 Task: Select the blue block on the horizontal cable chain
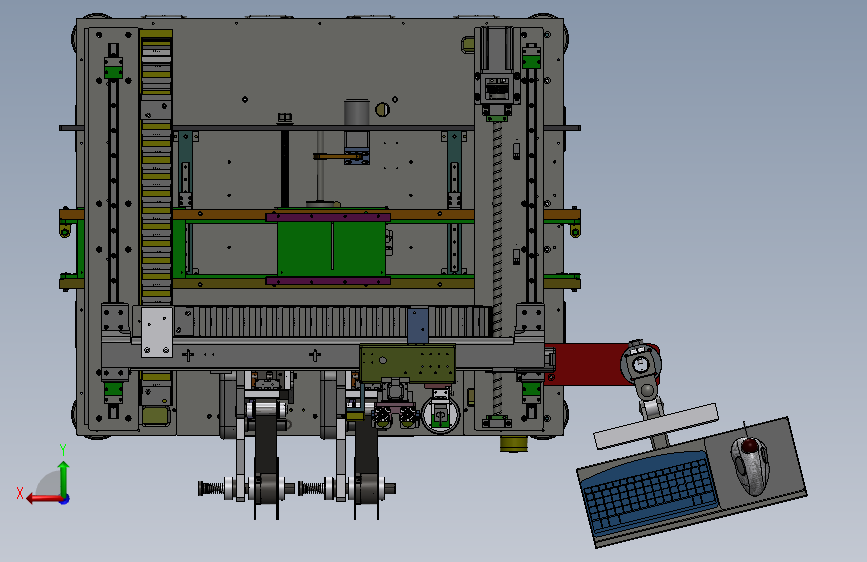click(417, 325)
